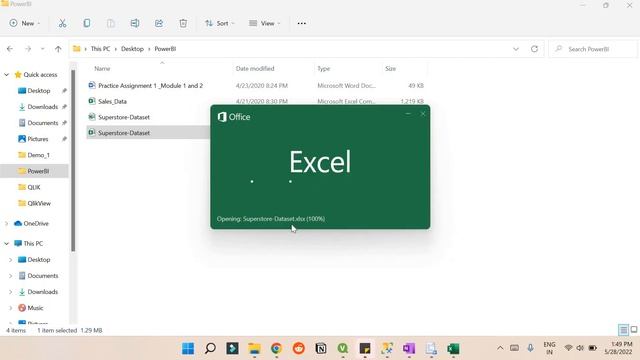
Task: Switch to details view in the status bar
Action: tap(623, 330)
